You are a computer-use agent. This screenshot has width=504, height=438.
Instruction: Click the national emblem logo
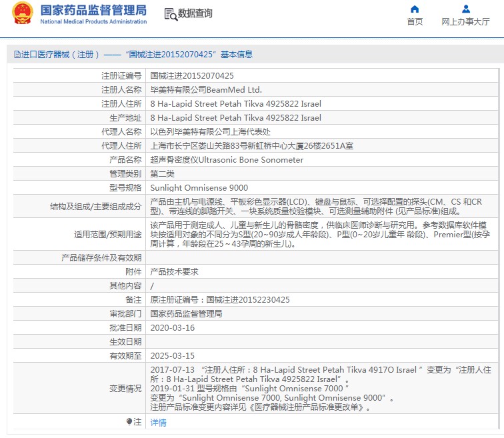(23, 13)
